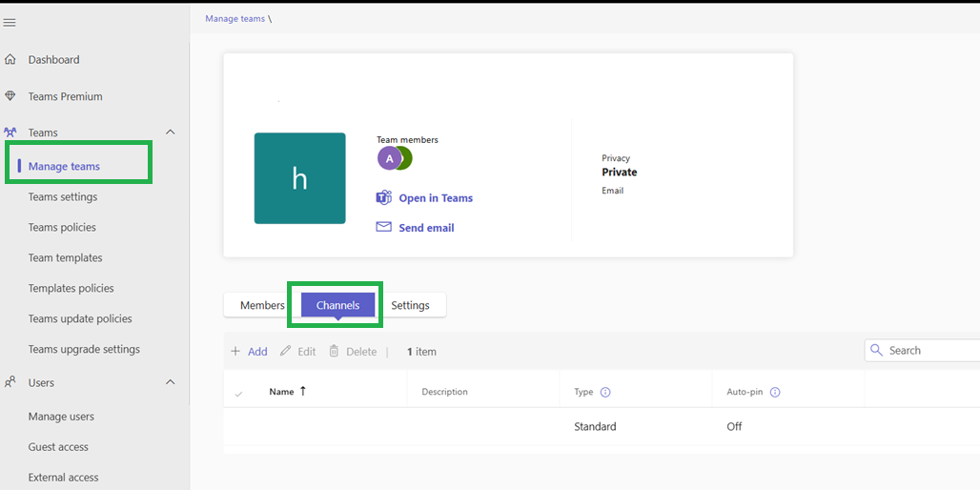Click the Teams group icon in sidebar
980x490 pixels.
[x=10, y=133]
